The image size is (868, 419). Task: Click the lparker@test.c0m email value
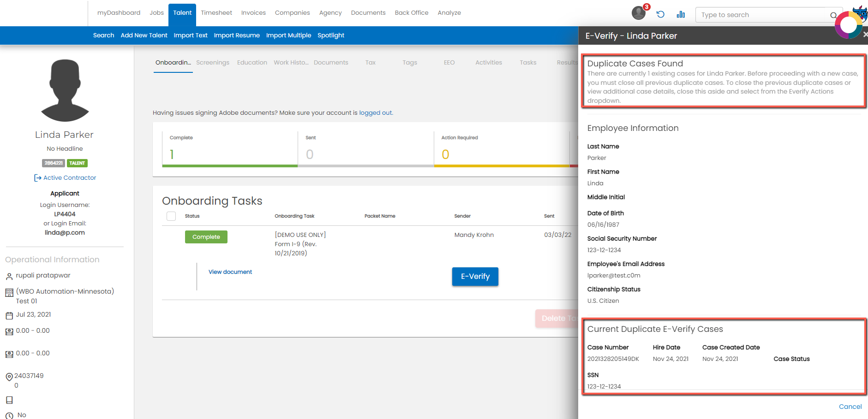click(614, 276)
